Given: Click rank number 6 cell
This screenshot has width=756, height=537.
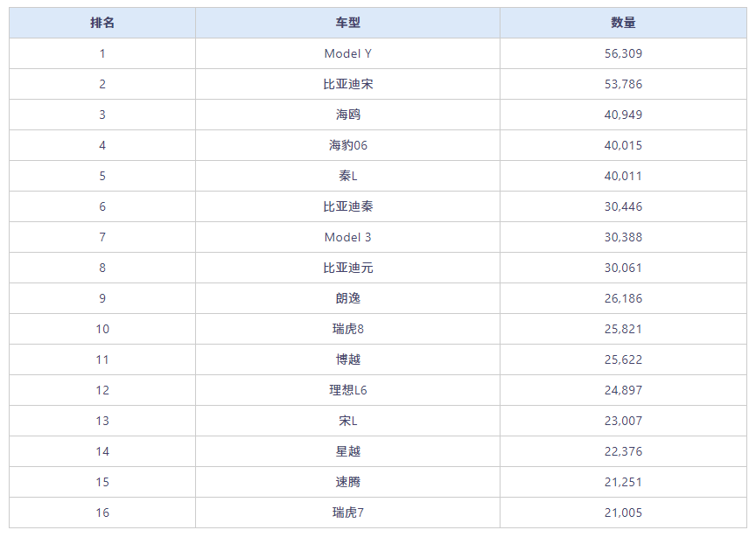Looking at the screenshot, I should click(x=102, y=206).
